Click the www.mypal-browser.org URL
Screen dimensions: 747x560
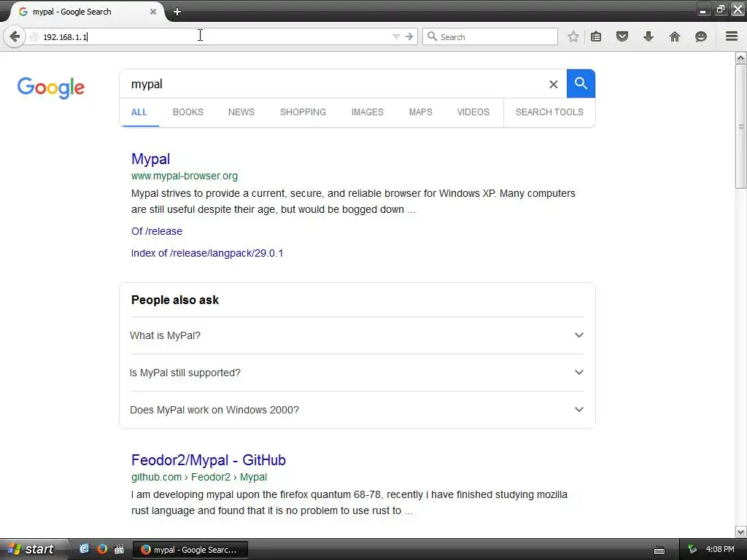point(185,176)
